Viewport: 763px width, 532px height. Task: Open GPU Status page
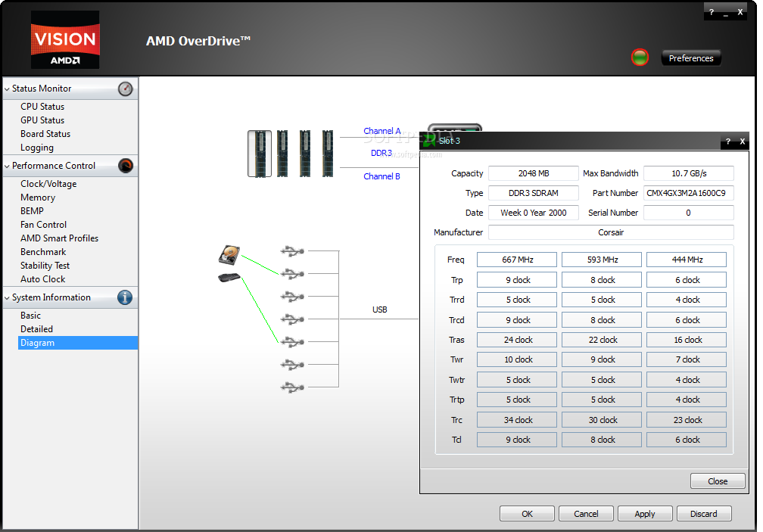coord(42,120)
